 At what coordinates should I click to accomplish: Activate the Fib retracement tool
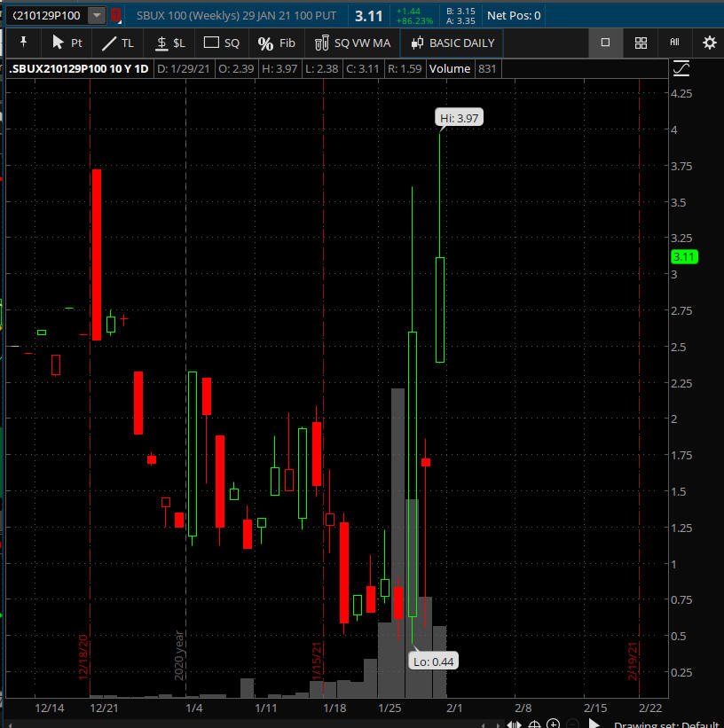(x=277, y=43)
